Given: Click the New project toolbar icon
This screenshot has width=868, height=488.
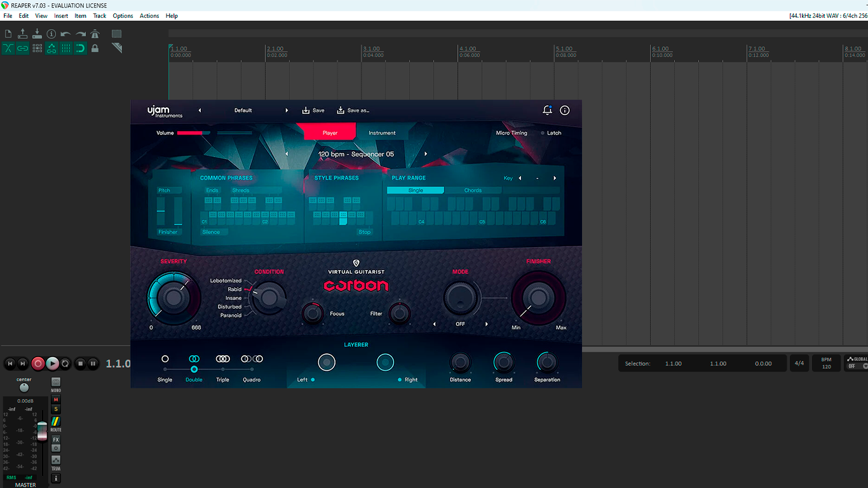Looking at the screenshot, I should coord(8,34).
